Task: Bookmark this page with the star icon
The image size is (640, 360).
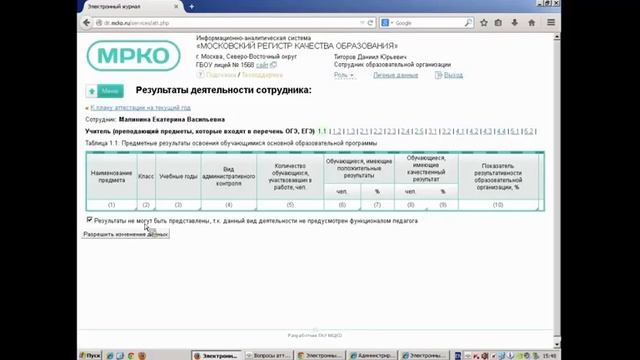Action: [x=484, y=23]
